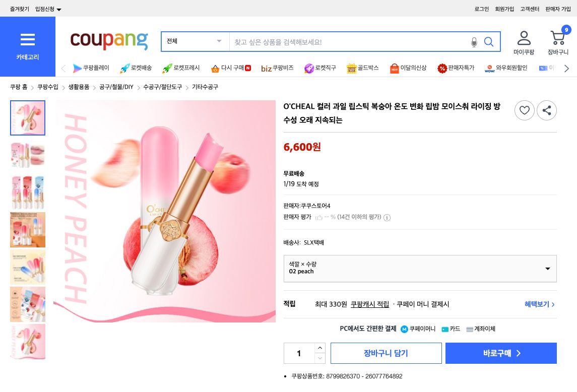Open 마이쿠팡 via the profile icon
577x392 pixels.
(x=524, y=38)
